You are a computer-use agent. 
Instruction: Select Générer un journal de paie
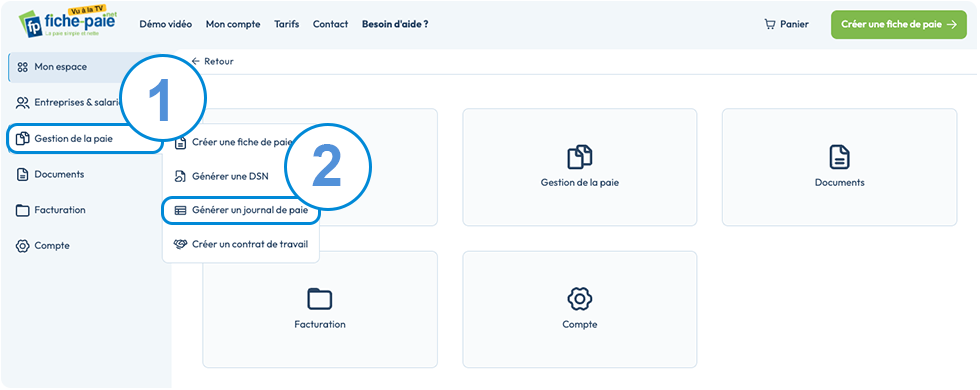point(241,211)
